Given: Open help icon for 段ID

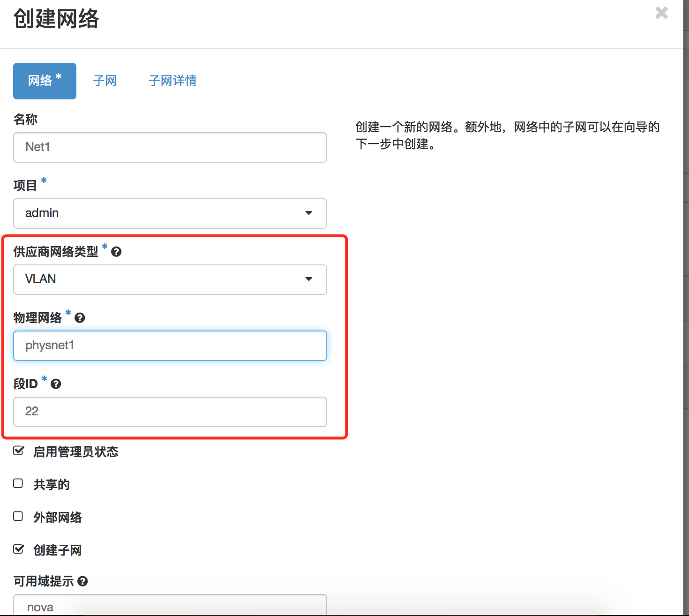Looking at the screenshot, I should 56,384.
